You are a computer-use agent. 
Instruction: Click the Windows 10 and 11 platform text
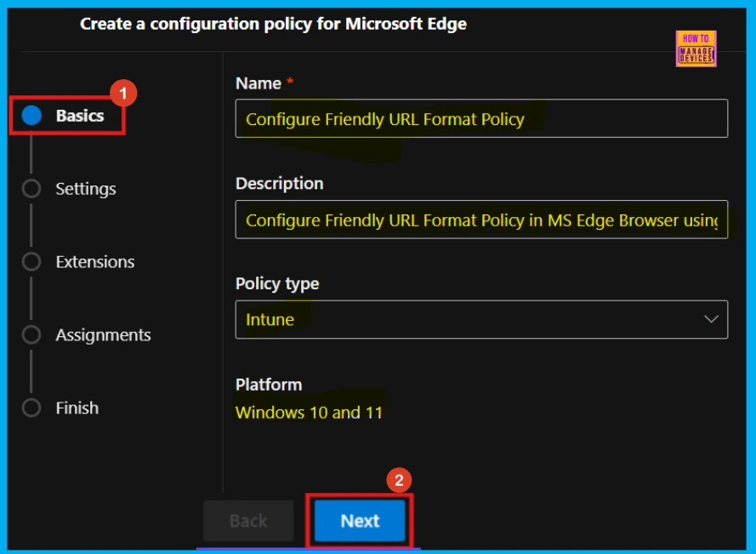pyautogui.click(x=309, y=413)
